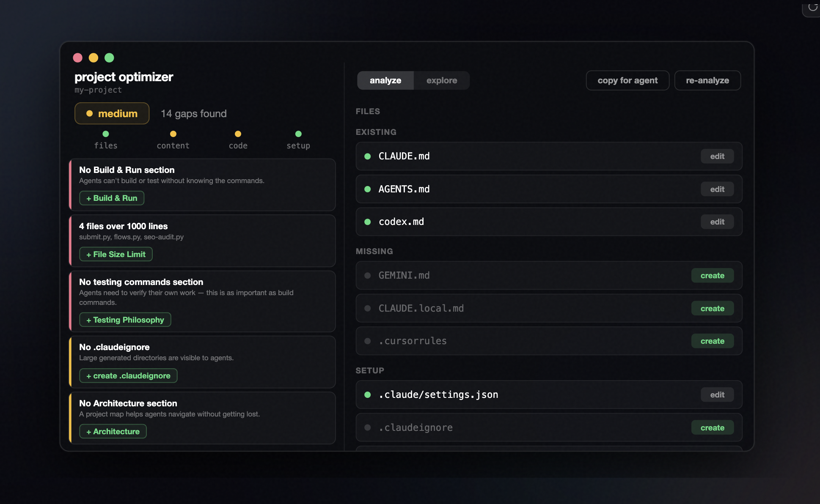Add the File Size Limit rule
The height and width of the screenshot is (504, 820).
click(x=116, y=254)
